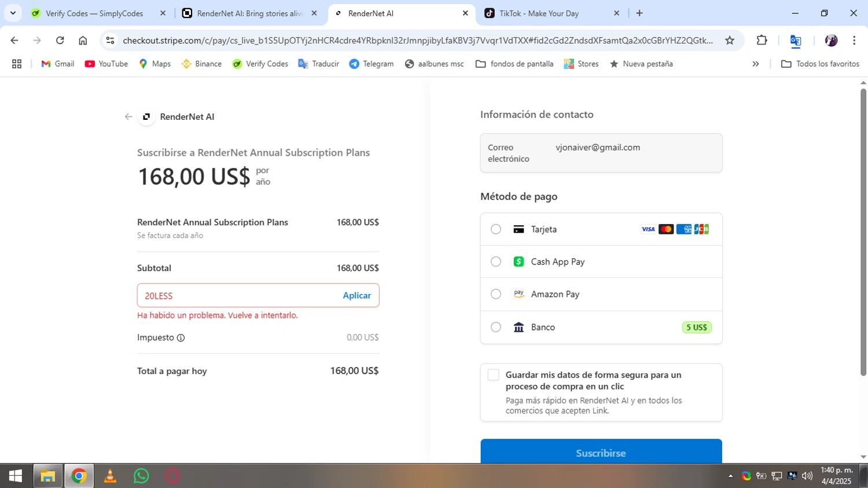This screenshot has height=488, width=868.
Task: Open the tax info icon next to Impuesto
Action: tap(181, 337)
